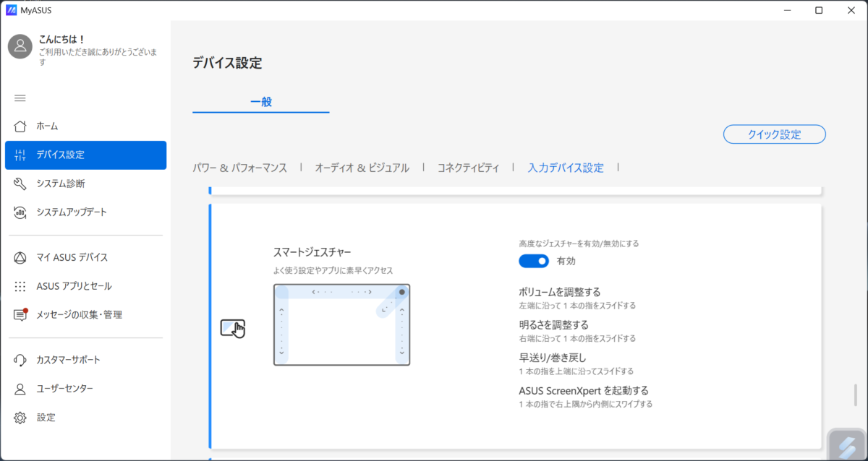Click 早送り/巻き戻し gesture text
The height and width of the screenshot is (461, 868).
point(552,358)
